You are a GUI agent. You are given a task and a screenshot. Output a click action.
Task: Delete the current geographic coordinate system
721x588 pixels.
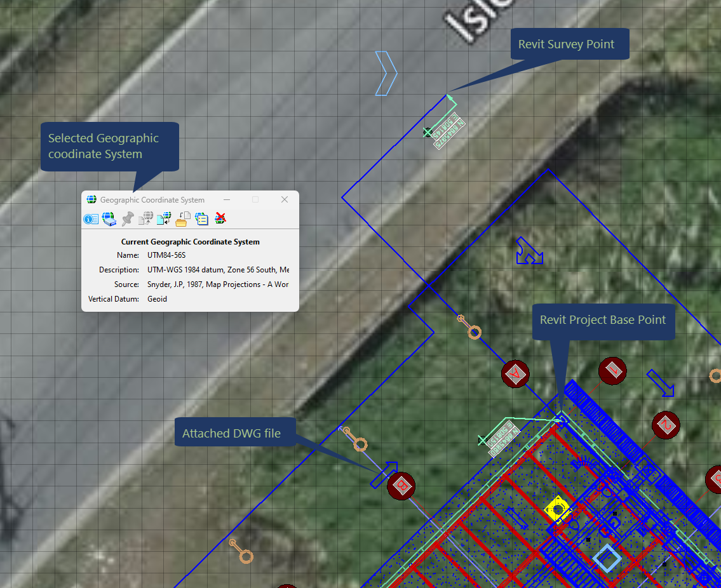[x=220, y=219]
